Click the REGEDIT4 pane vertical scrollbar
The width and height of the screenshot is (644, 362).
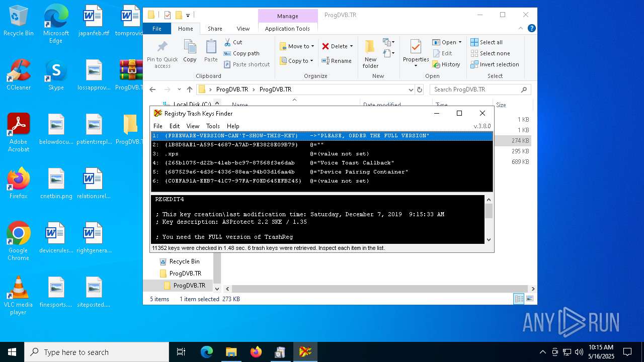[489, 220]
